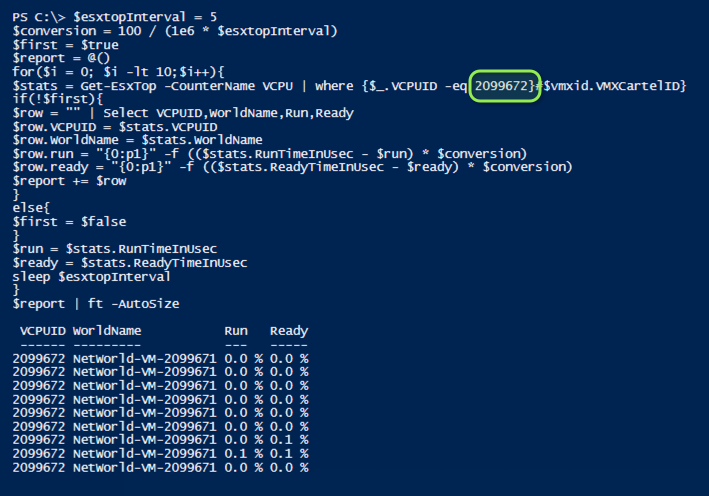Image resolution: width=709 pixels, height=496 pixels.
Task: Click the $report | ft -AutoSize command
Action: point(96,303)
